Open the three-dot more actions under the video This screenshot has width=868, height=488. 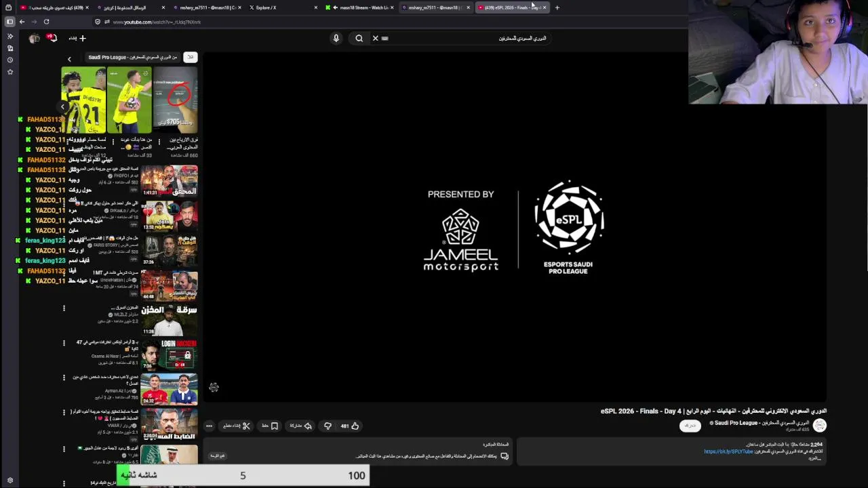tap(209, 426)
